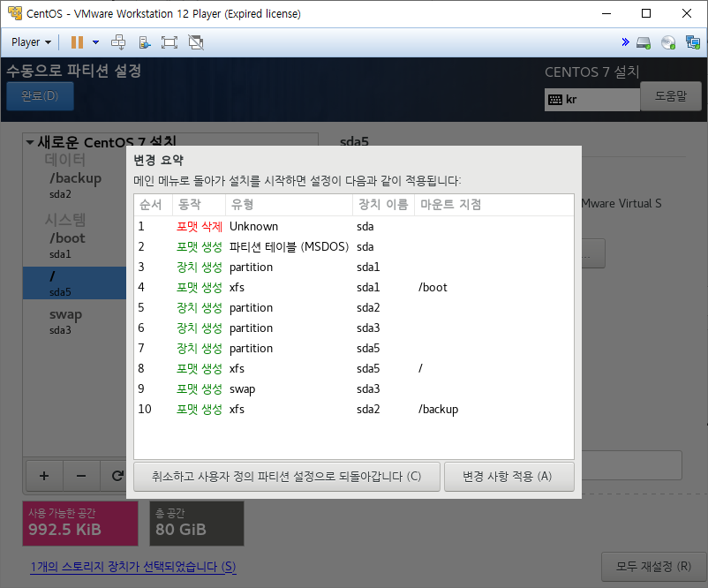The height and width of the screenshot is (588, 708).
Task: Click the cancel and return (C) button
Action: click(x=287, y=477)
